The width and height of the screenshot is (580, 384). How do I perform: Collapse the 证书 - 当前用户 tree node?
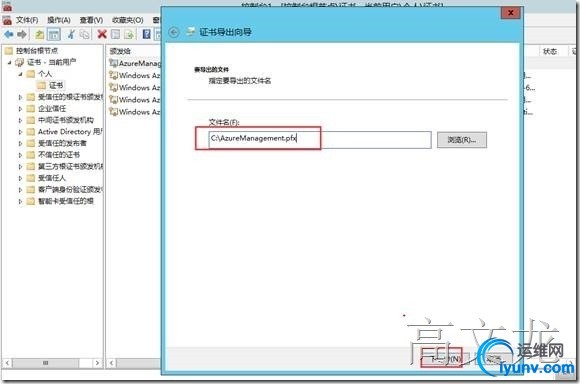[x=10, y=62]
